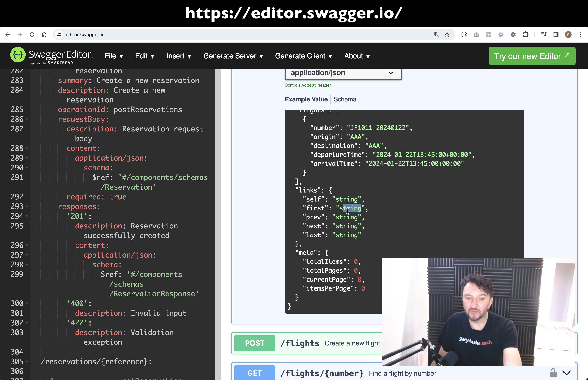Click the purple gear extension icon
The image size is (588, 380).
pyautogui.click(x=501, y=35)
